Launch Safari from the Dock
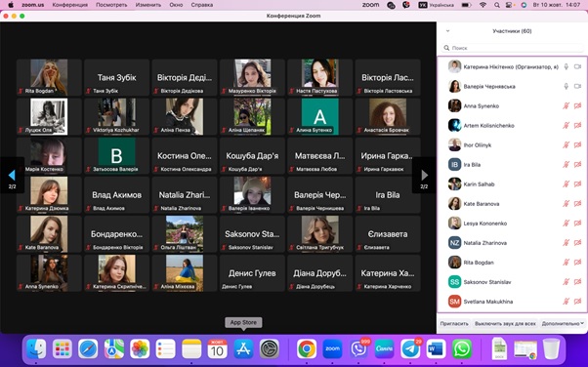This screenshot has width=588, height=367. click(88, 349)
